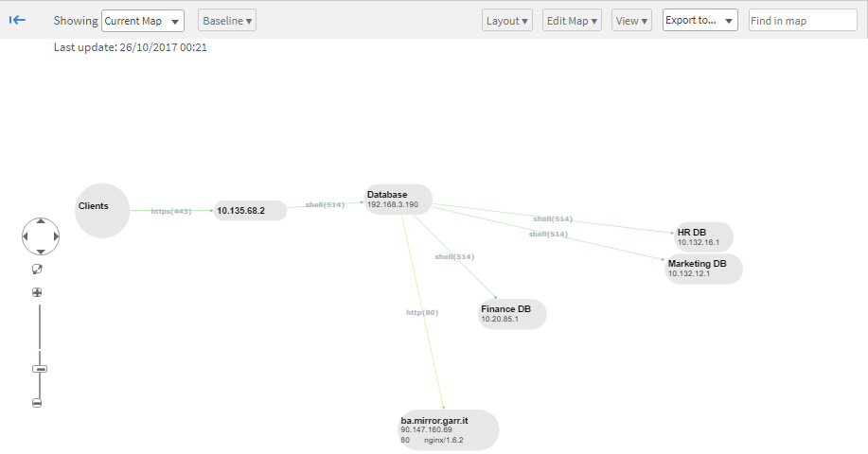Pan the map right with arrow
868x454 pixels.
55,236
